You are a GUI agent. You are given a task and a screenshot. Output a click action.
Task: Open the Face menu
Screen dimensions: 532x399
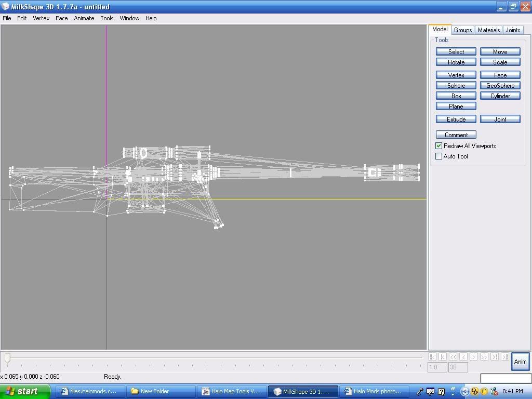point(62,18)
